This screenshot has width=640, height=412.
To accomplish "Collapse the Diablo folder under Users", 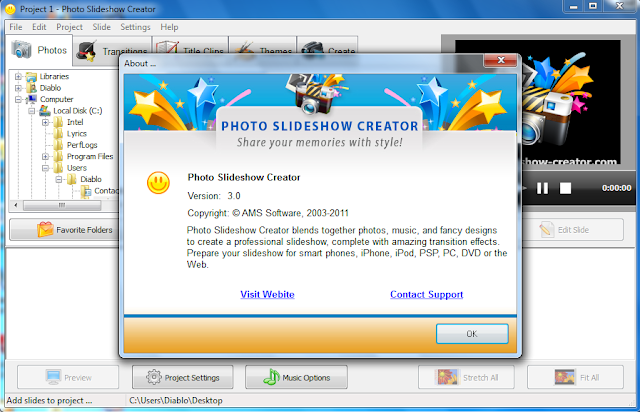I will click(x=59, y=179).
